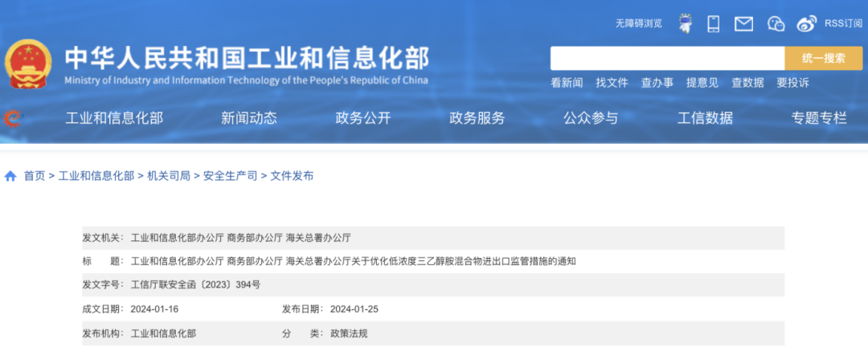Screen dimensions: 868x356
Task: Select the 政务公开 navigation tab
Action: pyautogui.click(x=363, y=118)
